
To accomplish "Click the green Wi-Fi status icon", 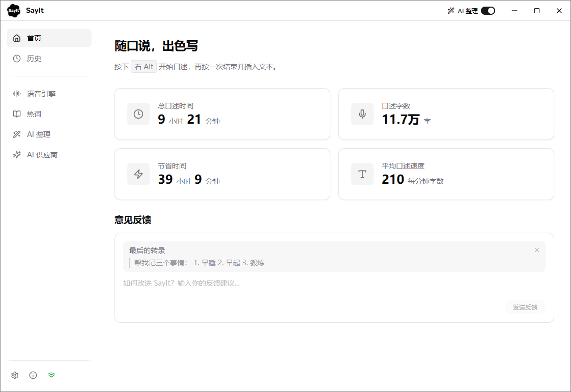I will pos(51,375).
